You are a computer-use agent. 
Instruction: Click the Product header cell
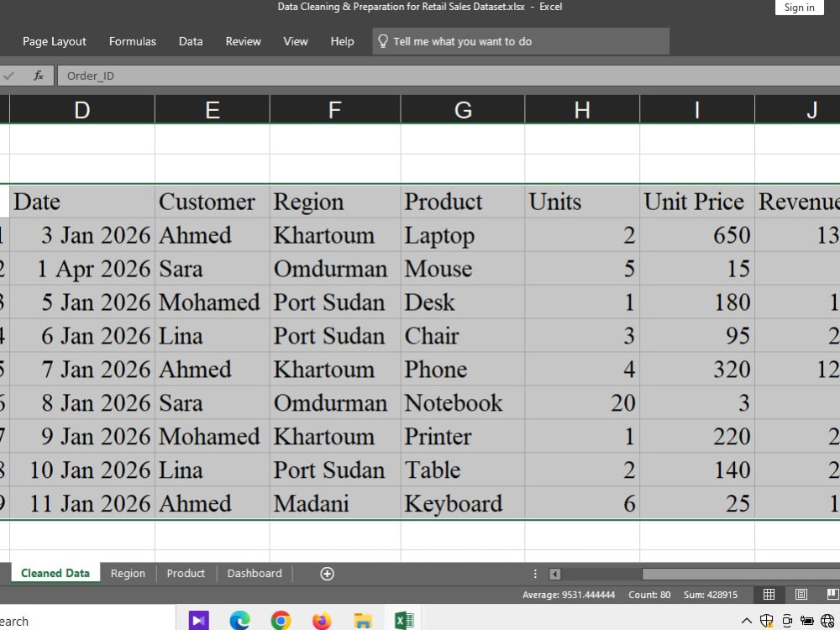pos(463,202)
